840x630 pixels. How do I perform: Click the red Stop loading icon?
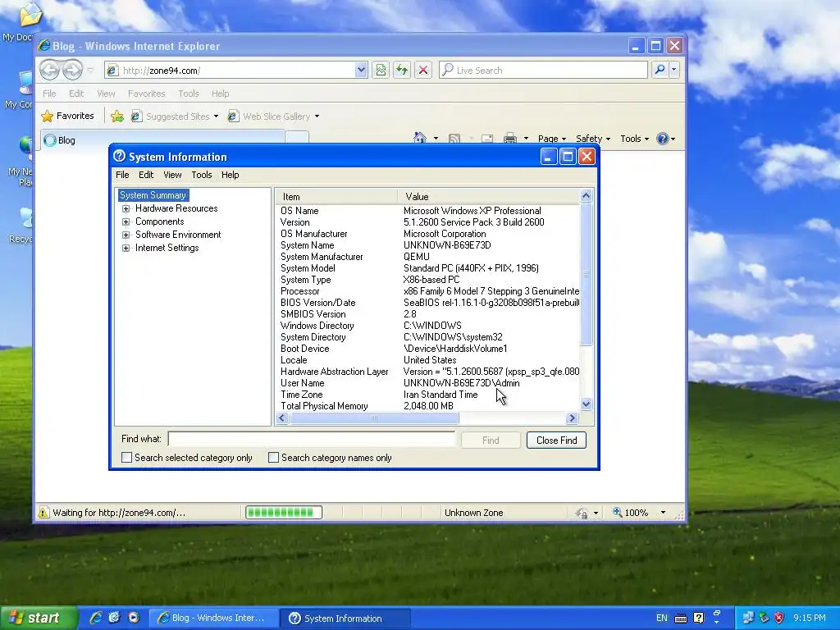pos(423,71)
